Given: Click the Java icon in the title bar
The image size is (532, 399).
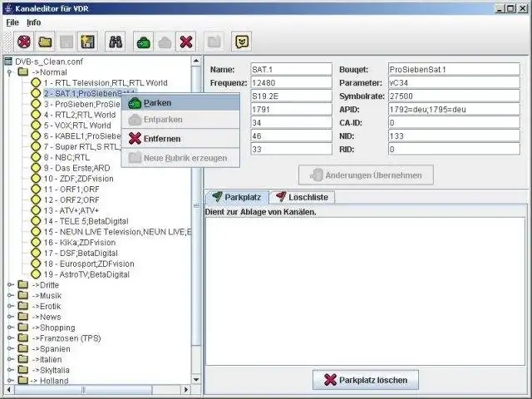Looking at the screenshot, I should (x=8, y=8).
